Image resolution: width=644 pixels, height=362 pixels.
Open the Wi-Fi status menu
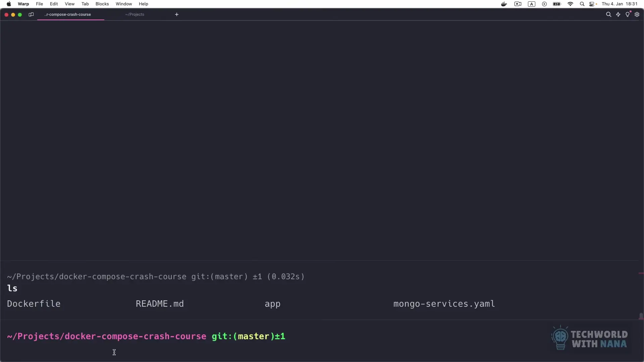[570, 4]
